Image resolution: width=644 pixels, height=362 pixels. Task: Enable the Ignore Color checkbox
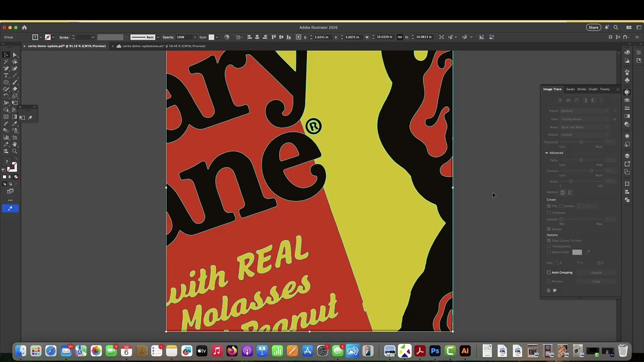click(549, 252)
